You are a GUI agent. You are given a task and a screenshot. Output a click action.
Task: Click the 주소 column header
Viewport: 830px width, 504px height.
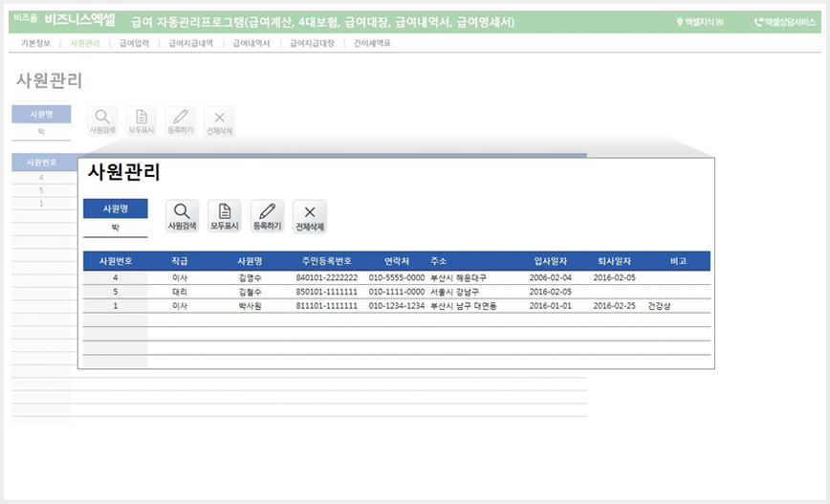coord(439,261)
